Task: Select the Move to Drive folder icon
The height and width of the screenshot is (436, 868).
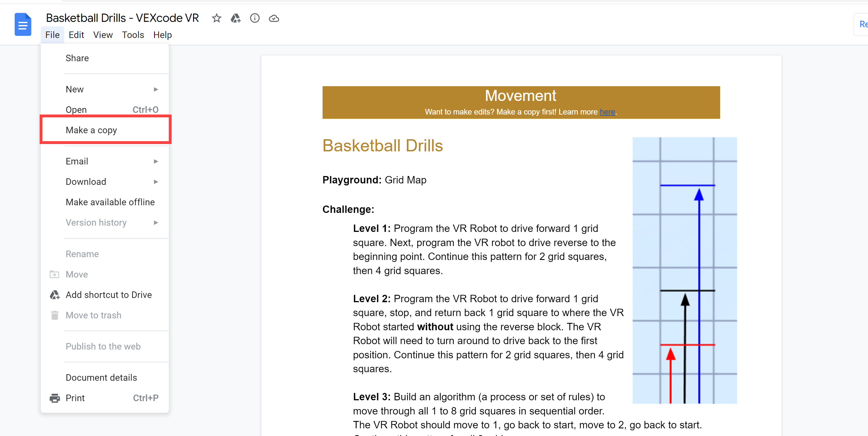Action: click(x=236, y=18)
